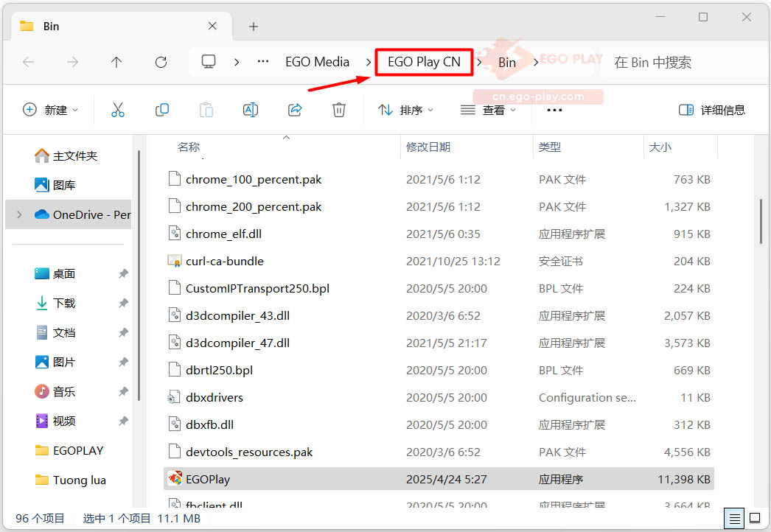The image size is (771, 532).
Task: Select dbxdrivers configuration file
Action: [439, 397]
